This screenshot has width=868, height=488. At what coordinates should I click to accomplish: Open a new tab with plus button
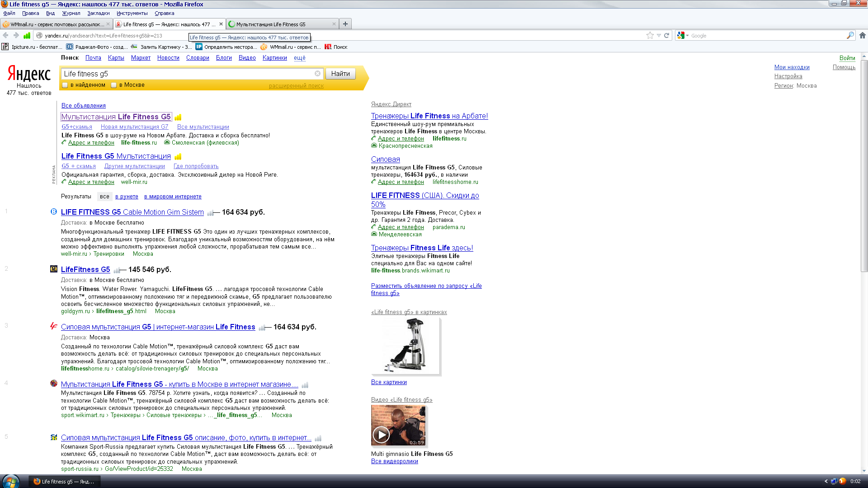tap(345, 24)
